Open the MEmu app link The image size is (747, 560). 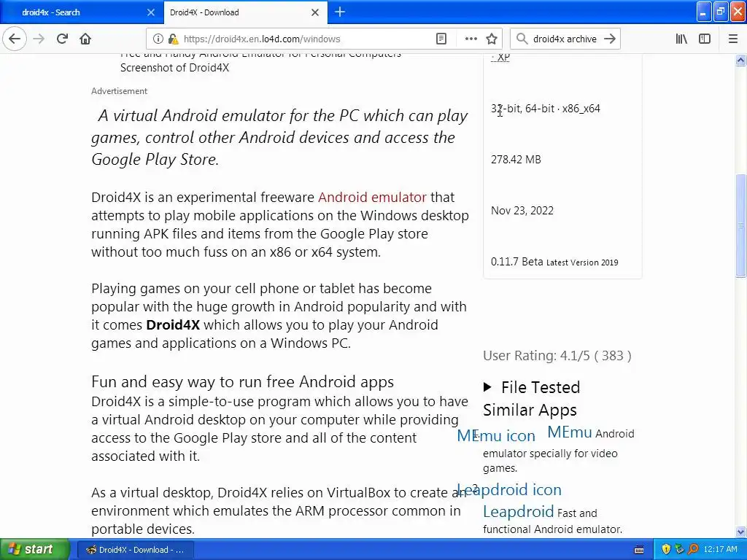[569, 432]
